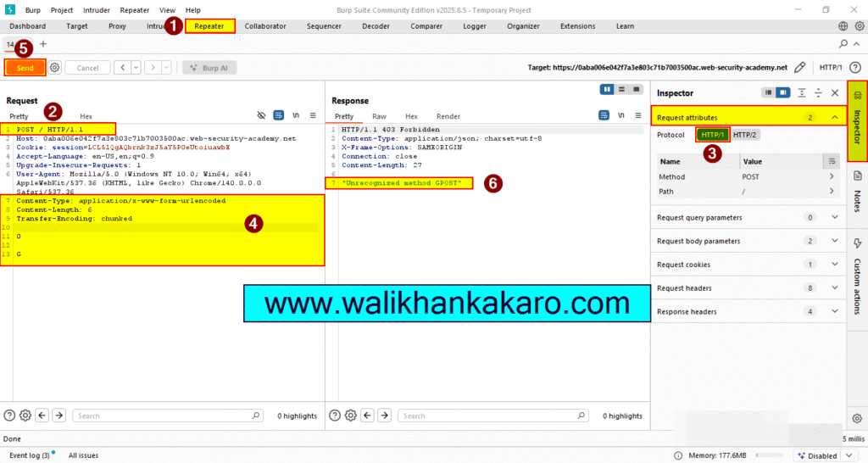Open the Target tab

coord(77,26)
